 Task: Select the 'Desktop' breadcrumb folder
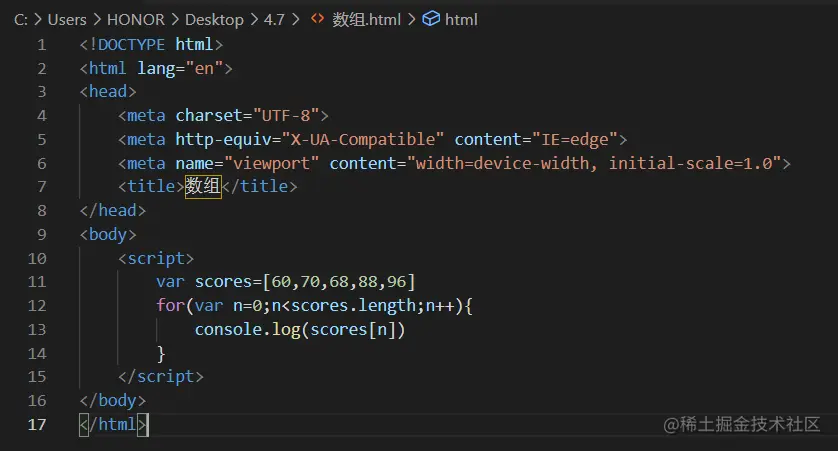pos(214,20)
